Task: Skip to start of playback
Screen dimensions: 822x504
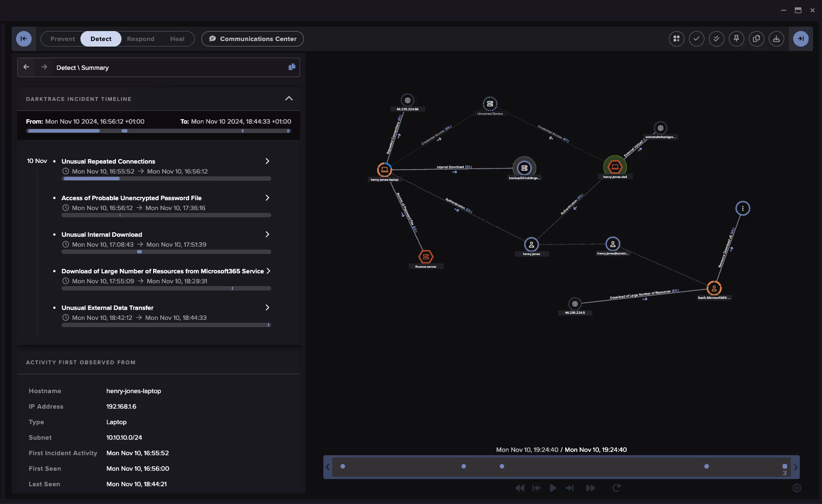Action: coord(536,488)
